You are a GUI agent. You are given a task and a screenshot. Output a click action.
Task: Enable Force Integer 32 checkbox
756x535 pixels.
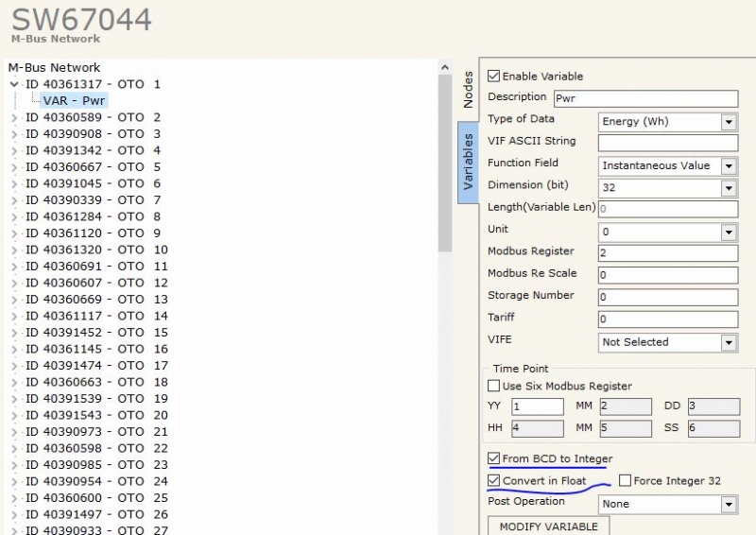pos(625,480)
